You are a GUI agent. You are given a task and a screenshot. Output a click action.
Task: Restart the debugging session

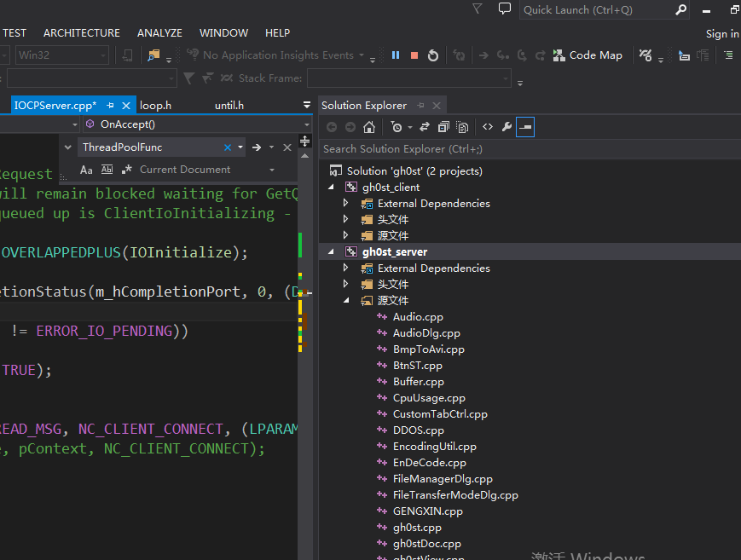tap(433, 55)
